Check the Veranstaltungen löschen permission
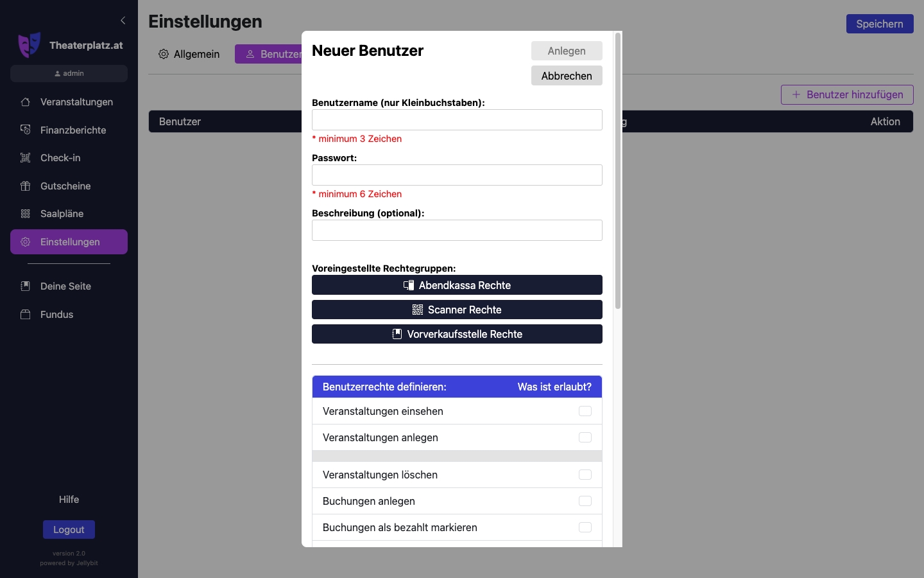 pos(585,475)
